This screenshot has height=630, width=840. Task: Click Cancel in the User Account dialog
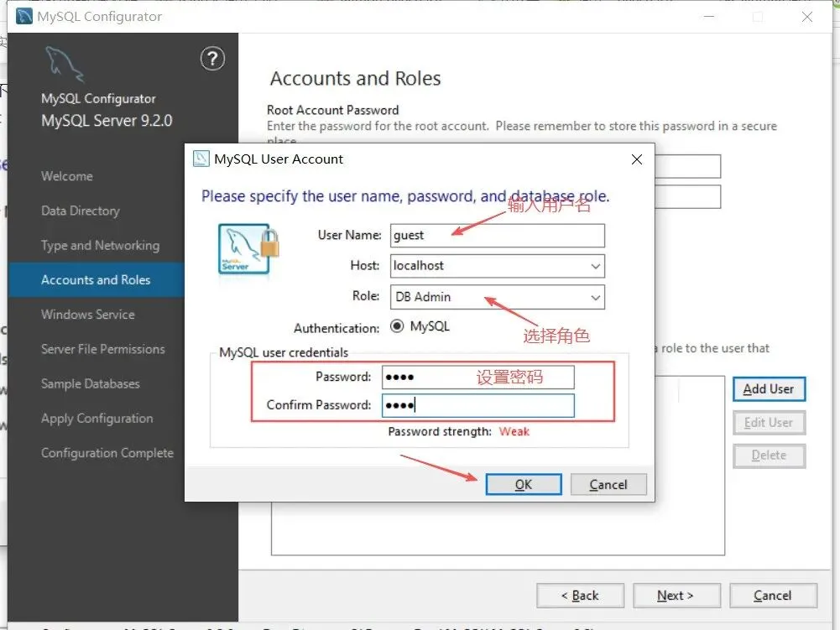(x=608, y=484)
